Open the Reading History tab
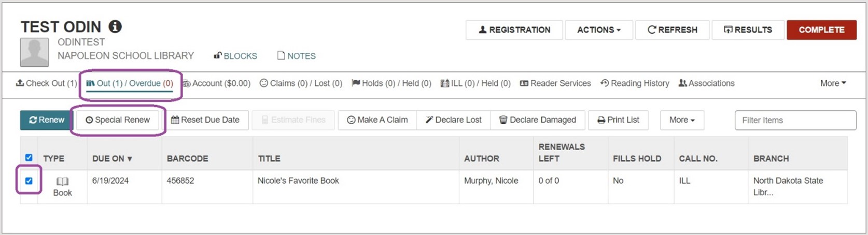 [x=635, y=83]
